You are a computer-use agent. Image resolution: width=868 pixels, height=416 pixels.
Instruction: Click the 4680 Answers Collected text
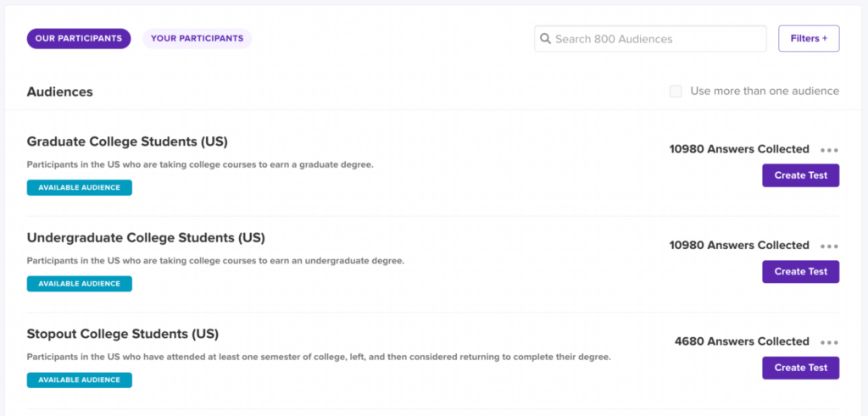[742, 342]
